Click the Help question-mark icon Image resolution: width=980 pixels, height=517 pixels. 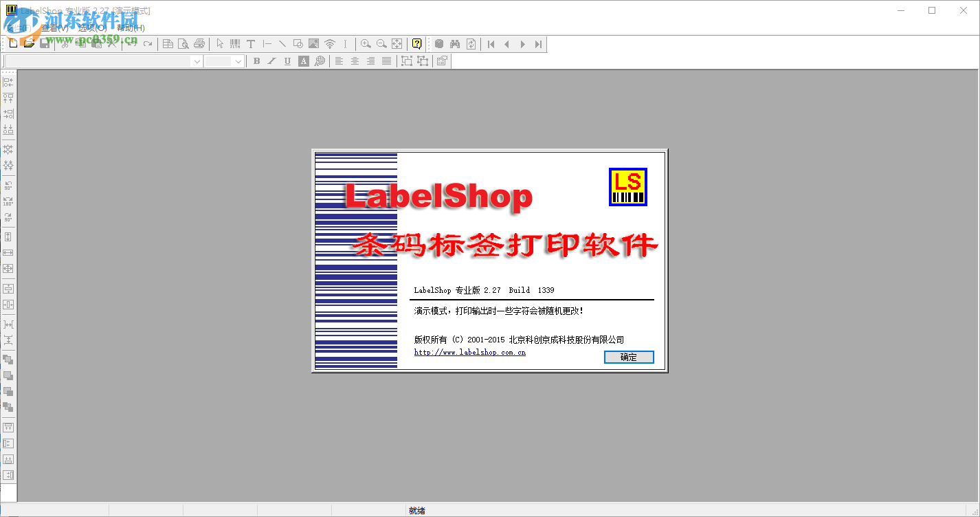[416, 43]
